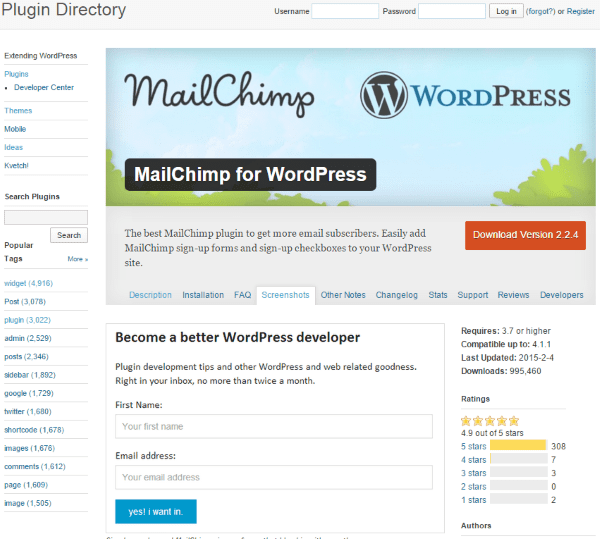Click the five-star rating icons
600x539 pixels.
click(490, 421)
